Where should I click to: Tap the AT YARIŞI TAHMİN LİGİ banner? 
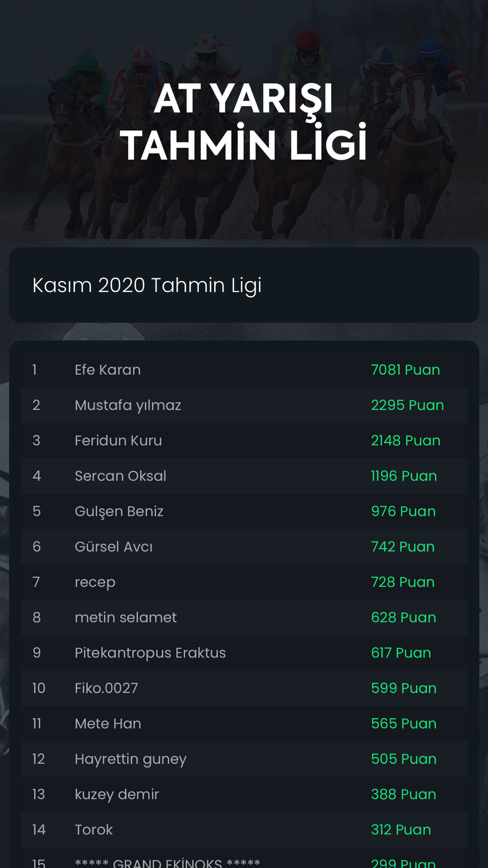click(x=244, y=122)
